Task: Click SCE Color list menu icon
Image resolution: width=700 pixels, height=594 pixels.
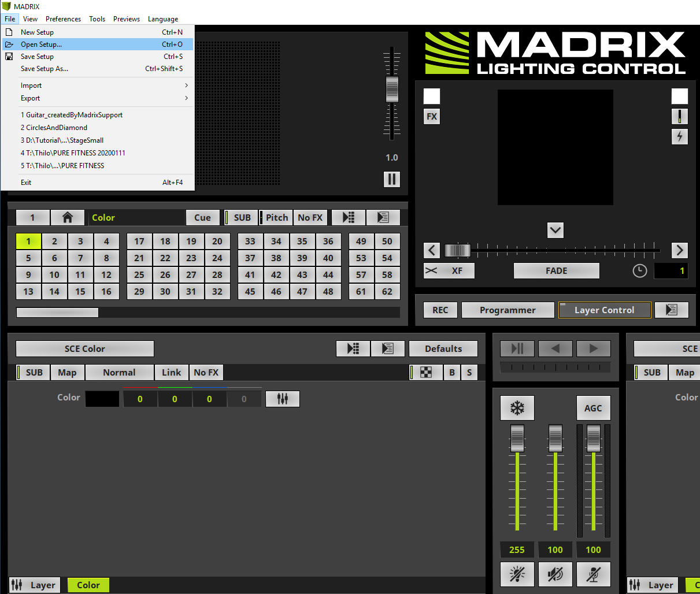Action: [x=388, y=348]
